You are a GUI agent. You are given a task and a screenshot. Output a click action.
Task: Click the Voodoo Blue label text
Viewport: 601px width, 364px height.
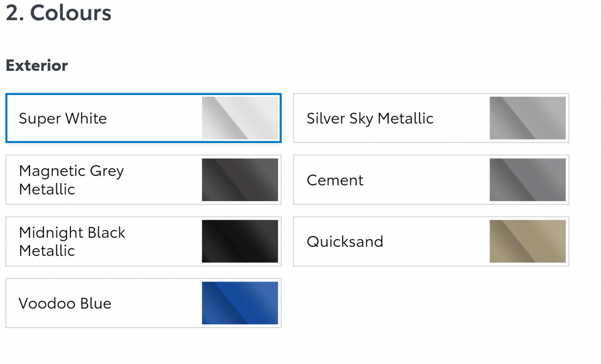[x=65, y=303]
